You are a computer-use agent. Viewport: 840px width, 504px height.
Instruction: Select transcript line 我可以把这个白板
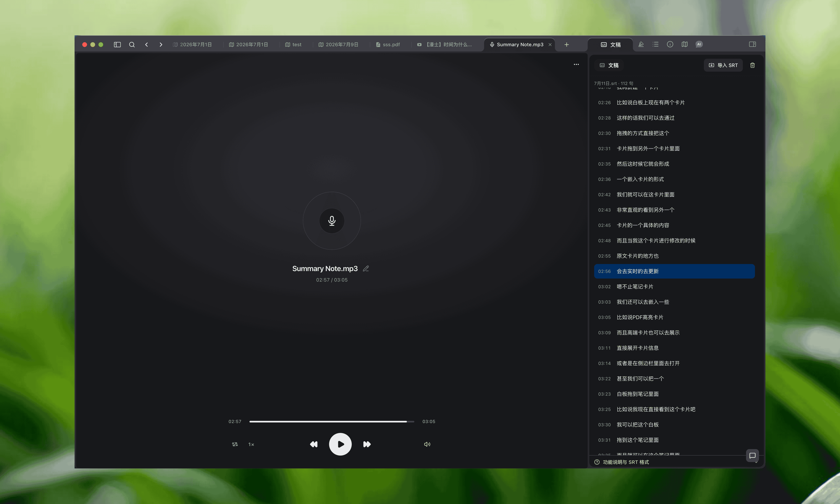[675, 424]
